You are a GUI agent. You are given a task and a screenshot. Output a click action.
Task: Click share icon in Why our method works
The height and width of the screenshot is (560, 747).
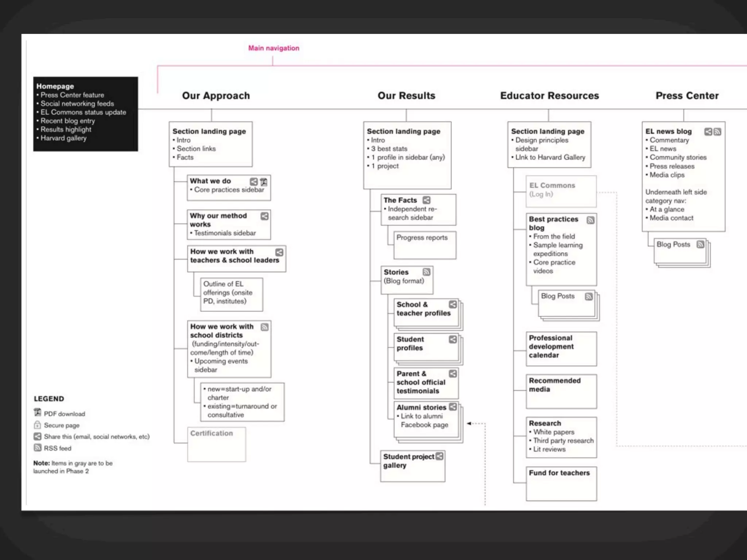[x=264, y=216]
